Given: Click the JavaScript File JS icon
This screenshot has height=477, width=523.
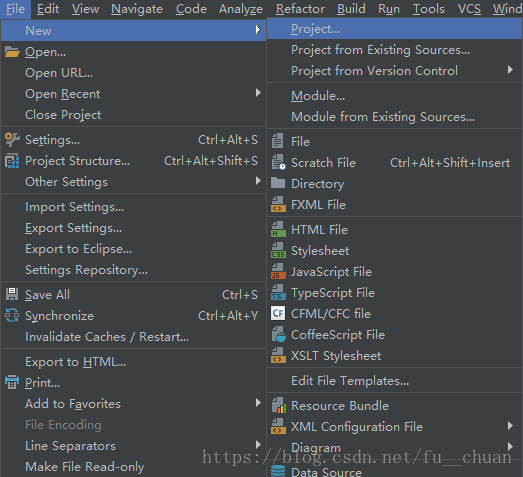Looking at the screenshot, I should (278, 271).
